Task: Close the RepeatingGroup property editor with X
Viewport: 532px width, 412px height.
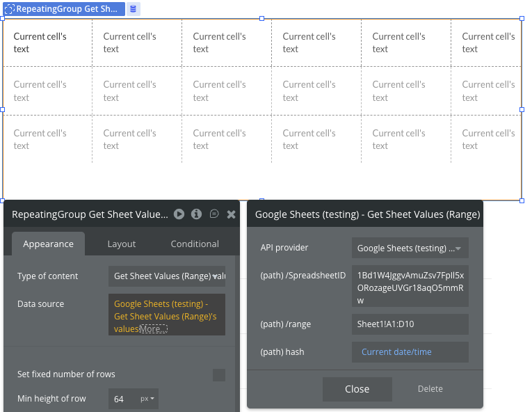Action: pos(231,214)
